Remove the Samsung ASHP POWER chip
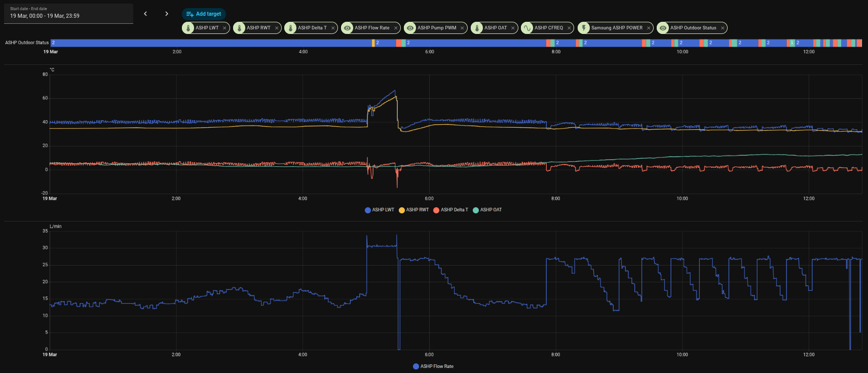This screenshot has width=868, height=373. click(x=649, y=28)
